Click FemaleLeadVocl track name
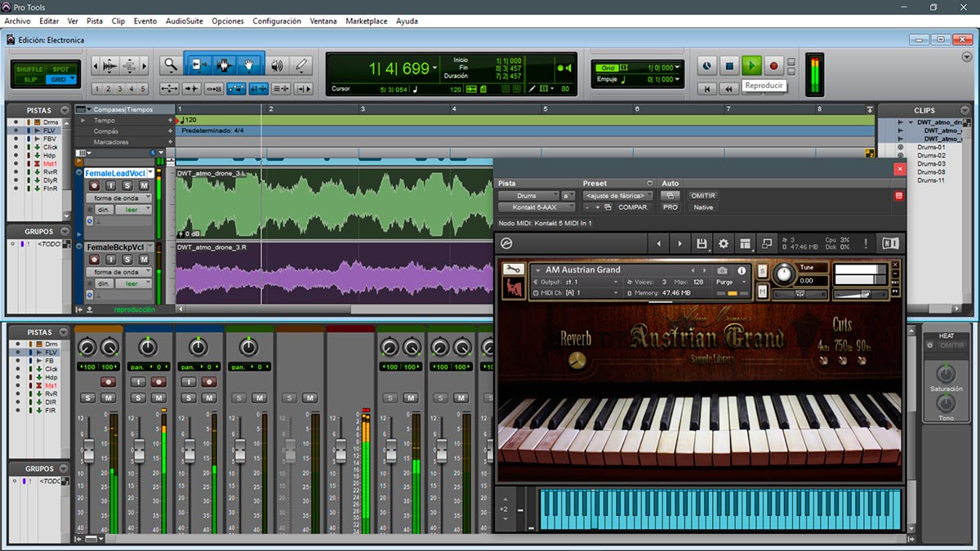980x551 pixels. click(x=115, y=173)
